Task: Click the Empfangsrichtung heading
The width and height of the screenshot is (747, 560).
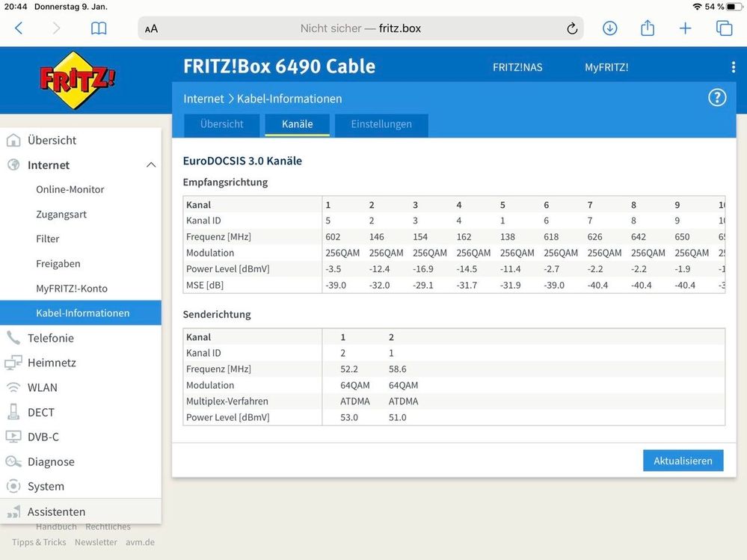Action: (225, 182)
